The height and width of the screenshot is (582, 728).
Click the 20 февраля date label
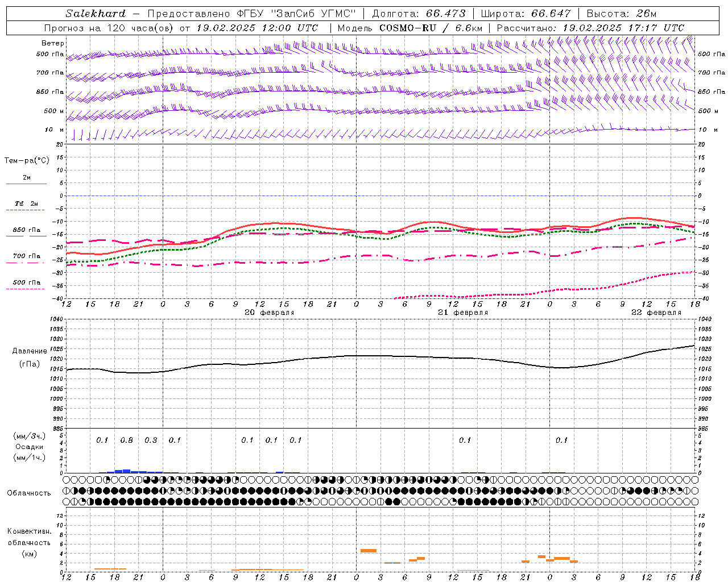[x=270, y=313]
